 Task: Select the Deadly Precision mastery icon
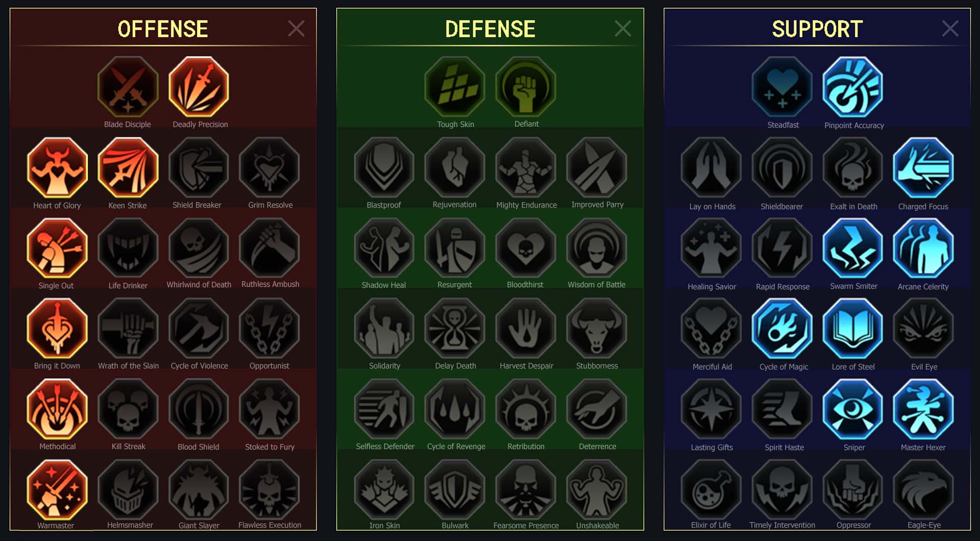coord(199,87)
